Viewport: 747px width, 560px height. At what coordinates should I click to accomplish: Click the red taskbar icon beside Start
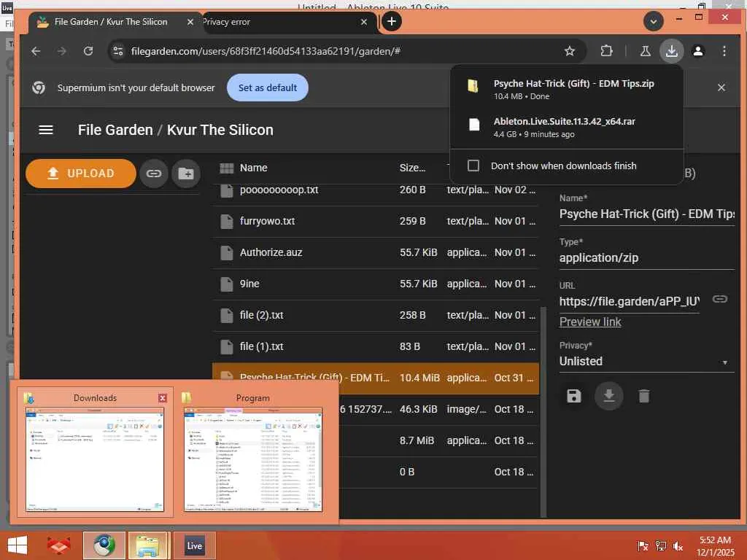[x=58, y=545]
